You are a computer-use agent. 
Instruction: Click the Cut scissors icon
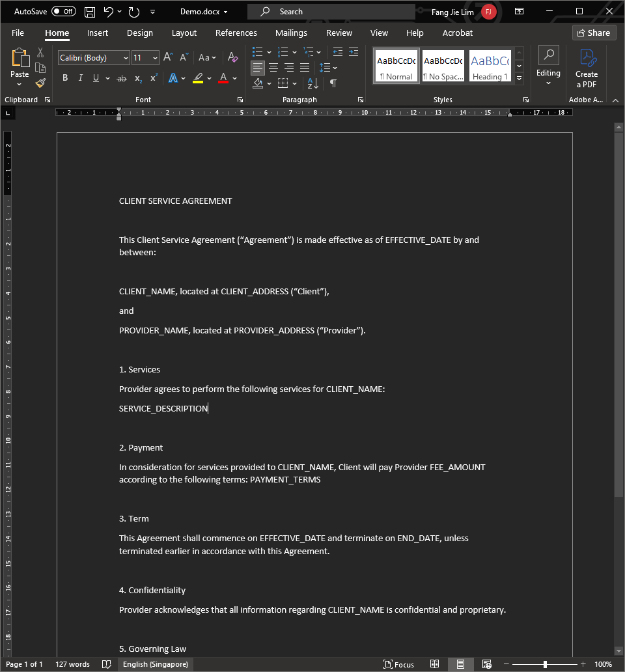(x=40, y=52)
